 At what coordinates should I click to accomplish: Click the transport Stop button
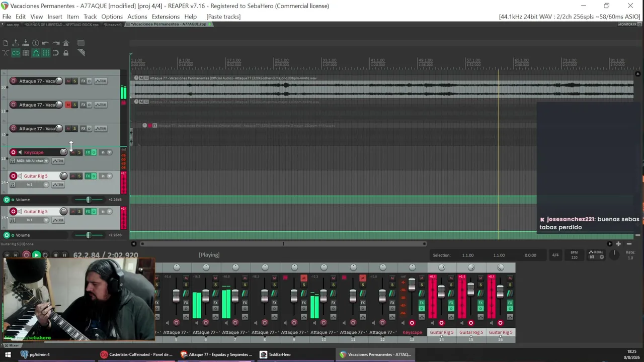55,255
